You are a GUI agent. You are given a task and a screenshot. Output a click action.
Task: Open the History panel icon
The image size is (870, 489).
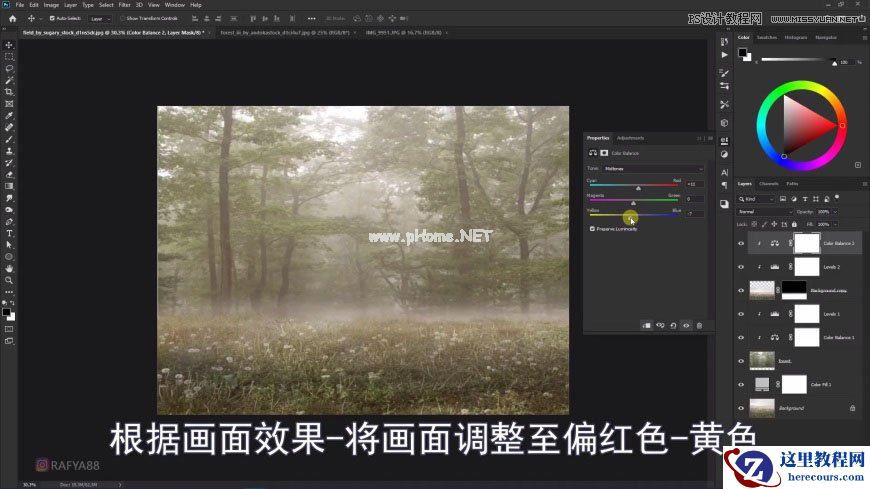724,42
